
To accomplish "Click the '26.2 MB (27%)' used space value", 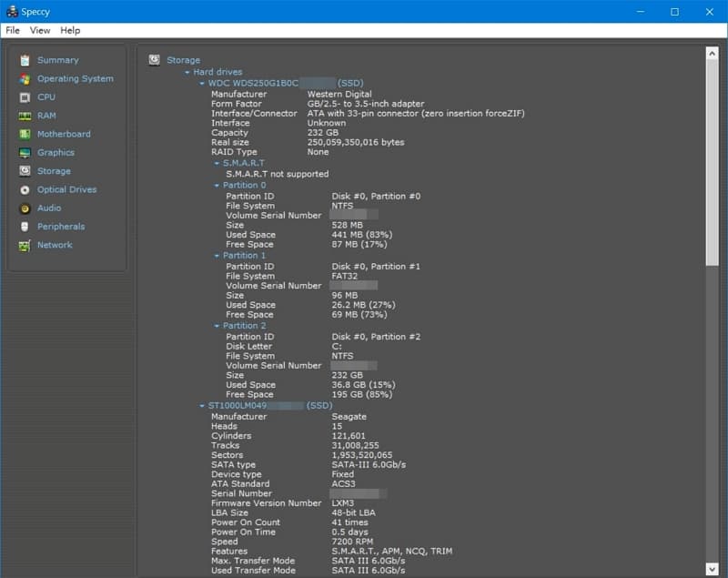I will click(363, 305).
